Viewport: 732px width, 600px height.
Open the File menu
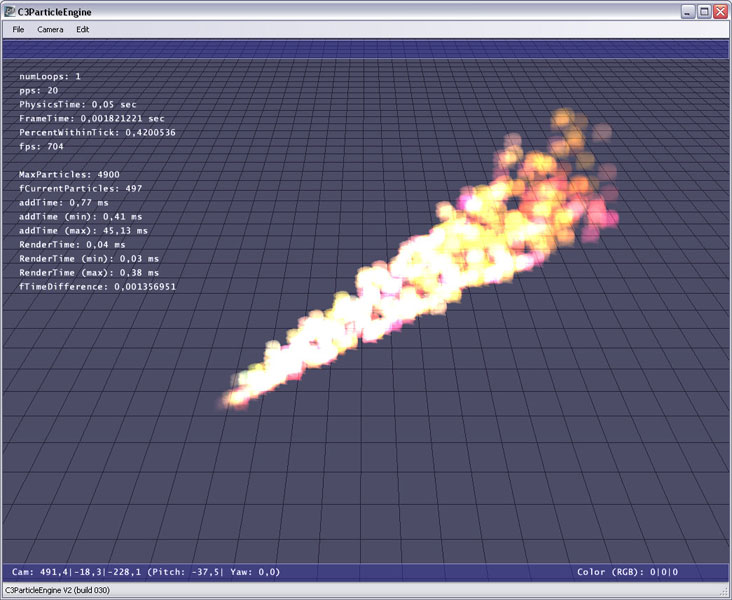18,29
